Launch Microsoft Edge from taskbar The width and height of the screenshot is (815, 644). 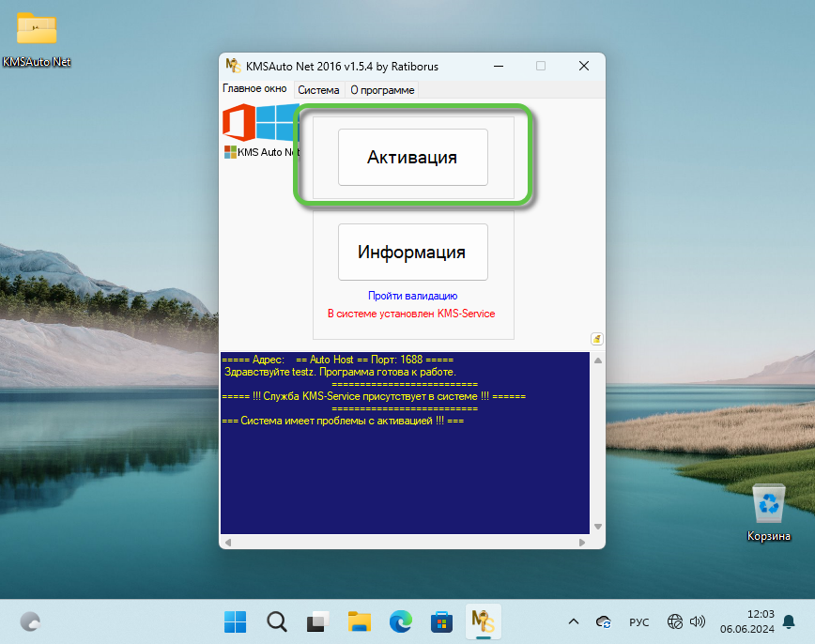coord(400,621)
